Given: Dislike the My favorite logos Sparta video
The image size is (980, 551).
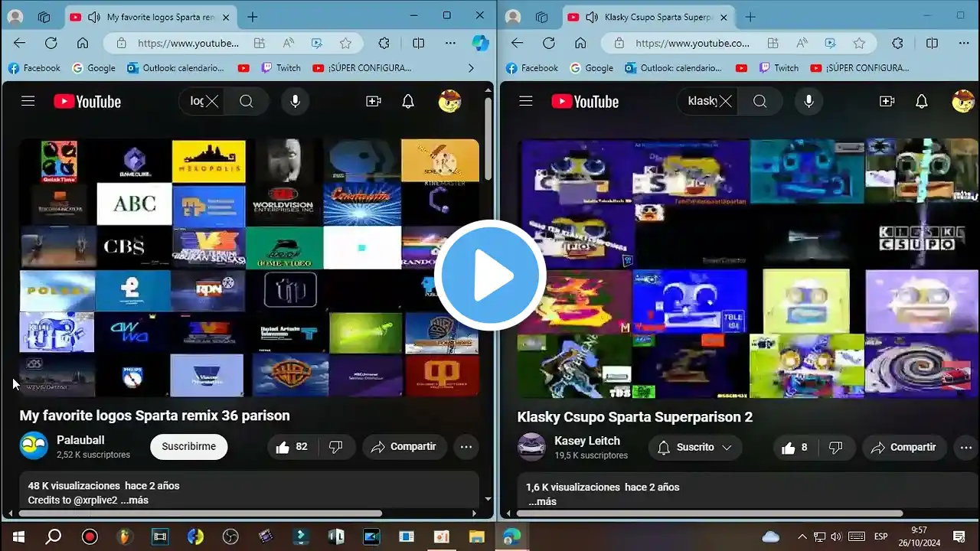Looking at the screenshot, I should pyautogui.click(x=335, y=447).
